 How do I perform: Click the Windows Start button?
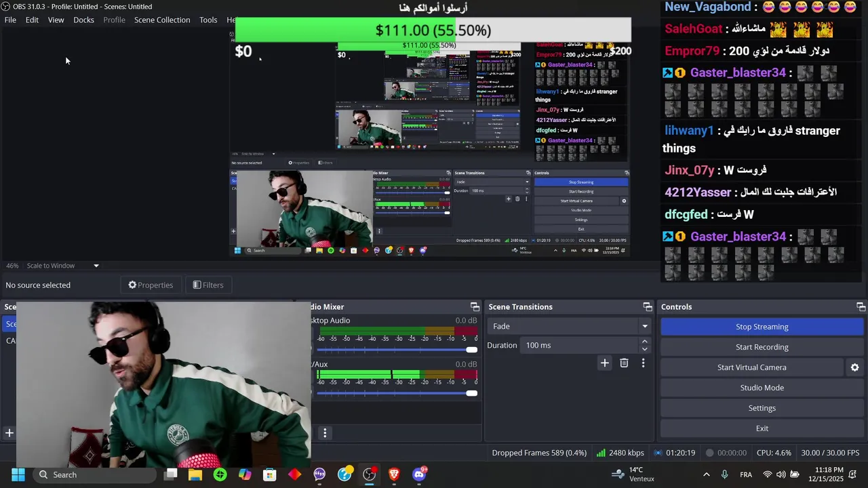click(x=18, y=474)
